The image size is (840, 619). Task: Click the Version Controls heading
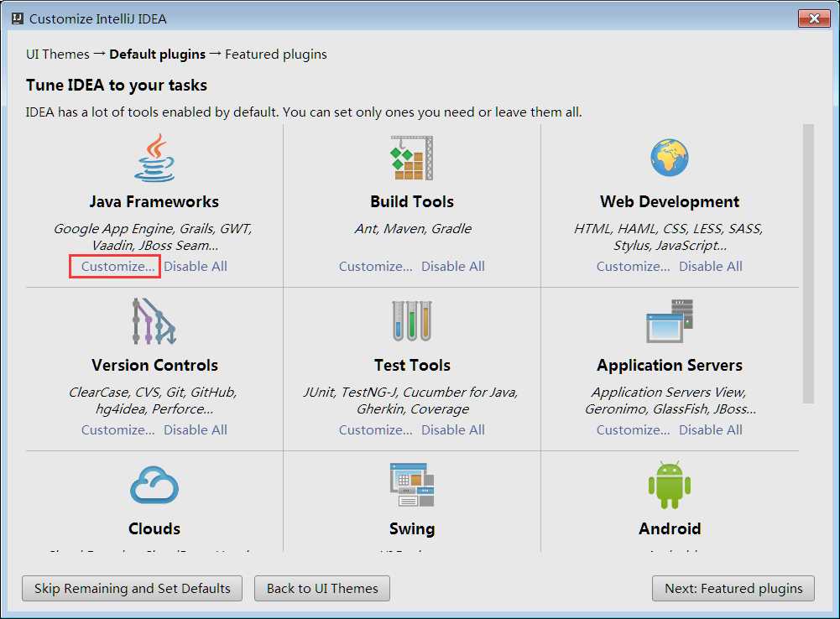pos(154,365)
